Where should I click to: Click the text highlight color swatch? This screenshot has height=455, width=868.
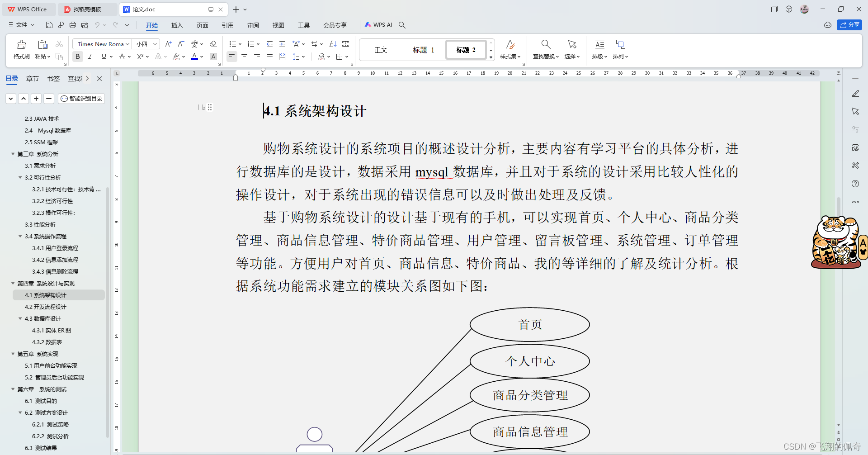pyautogui.click(x=176, y=57)
